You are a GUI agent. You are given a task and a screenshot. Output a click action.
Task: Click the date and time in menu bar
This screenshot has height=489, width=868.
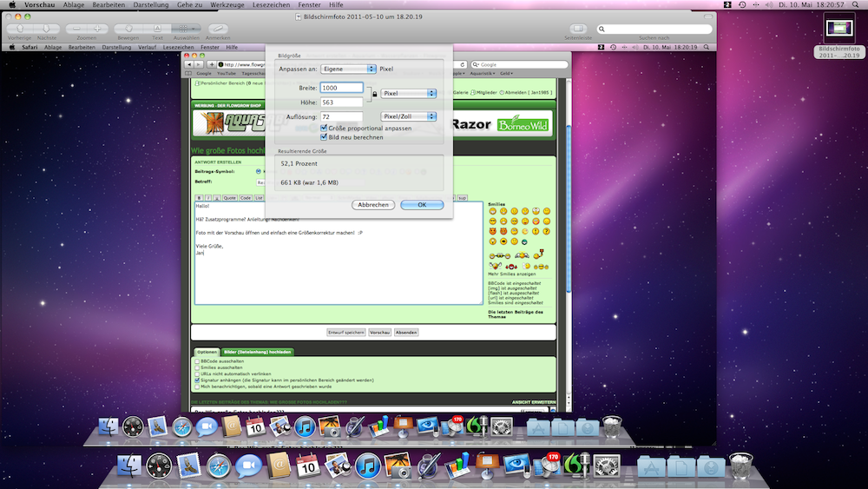click(x=812, y=4)
